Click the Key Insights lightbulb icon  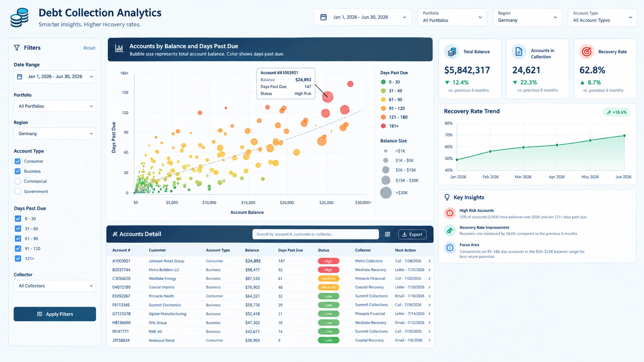point(447,197)
